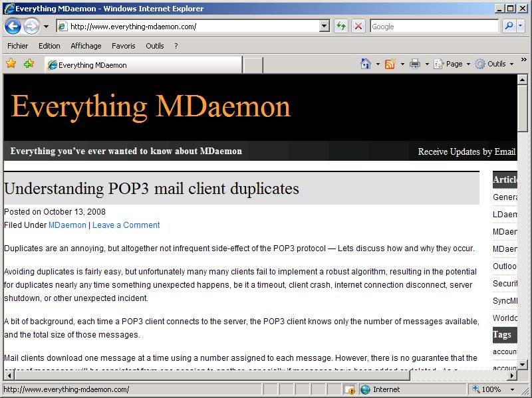The width and height of the screenshot is (532, 398).
Task: Open Understanding POP3 mail client duplicates article
Action: 152,189
